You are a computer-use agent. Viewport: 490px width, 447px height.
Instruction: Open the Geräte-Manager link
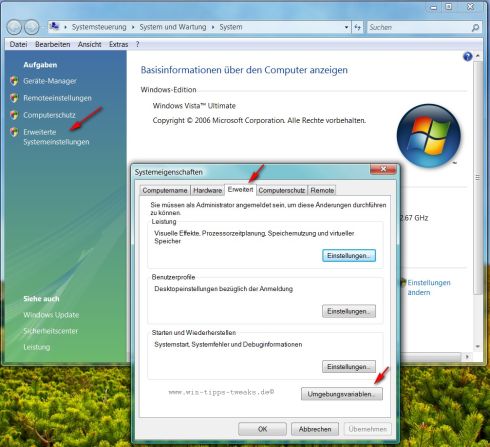point(50,81)
